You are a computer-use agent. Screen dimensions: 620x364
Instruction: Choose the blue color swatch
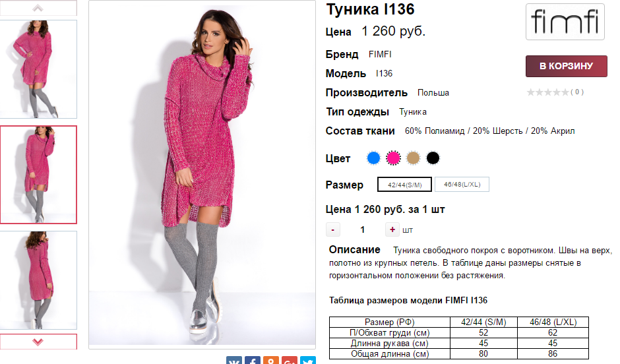[374, 158]
